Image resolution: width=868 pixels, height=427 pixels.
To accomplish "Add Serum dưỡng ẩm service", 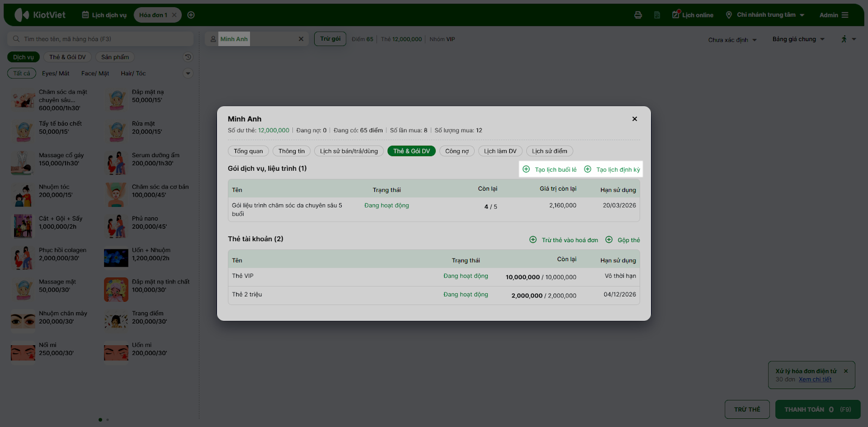I will (147, 163).
